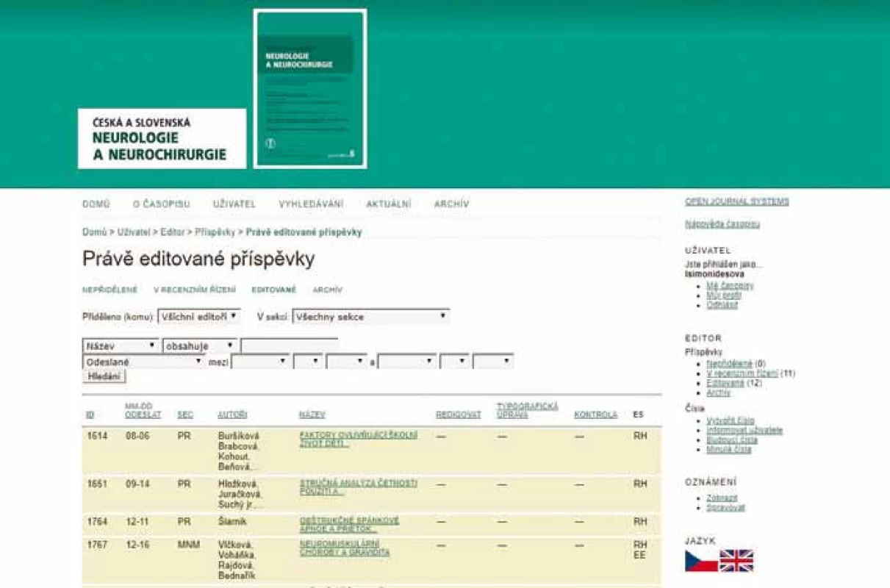Open Budoucí čísla link

(x=732, y=440)
